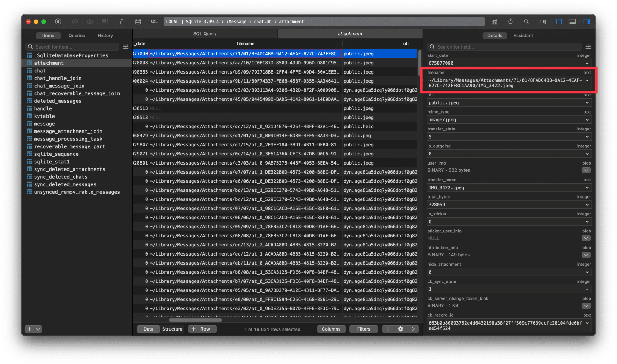Click the eye preview icon in toolbar

tap(90, 21)
